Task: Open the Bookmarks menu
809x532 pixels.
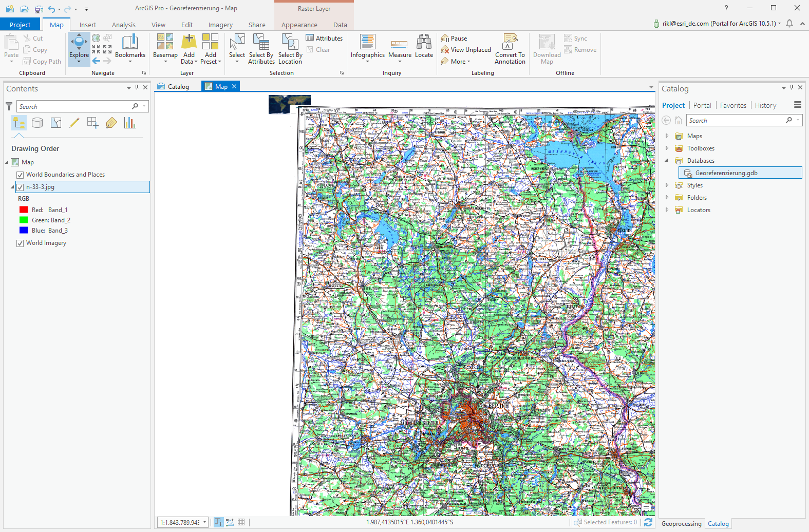Action: pos(130,49)
